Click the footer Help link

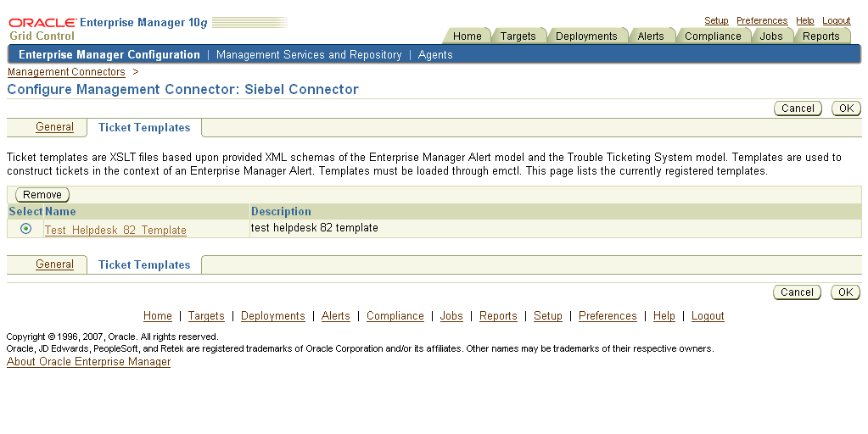point(664,315)
